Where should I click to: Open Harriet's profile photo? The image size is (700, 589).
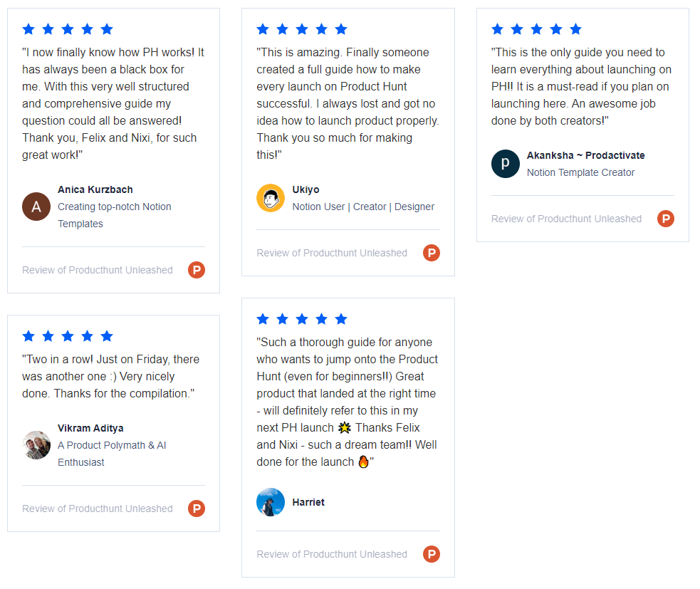coord(271,502)
